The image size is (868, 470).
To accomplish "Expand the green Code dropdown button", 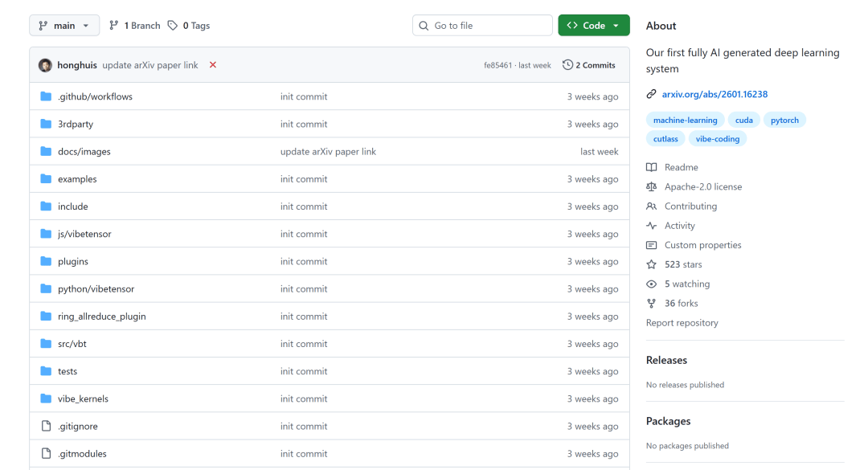I will [593, 26].
